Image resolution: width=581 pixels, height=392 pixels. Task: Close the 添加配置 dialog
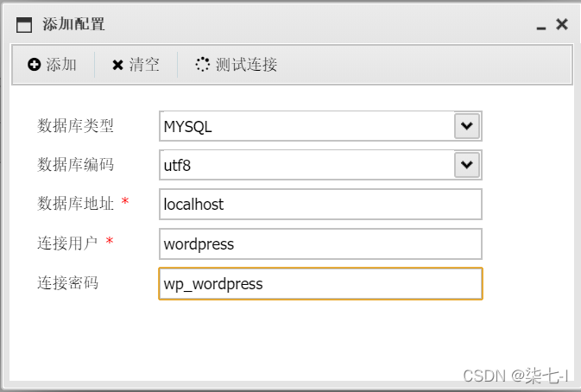pyautogui.click(x=562, y=24)
